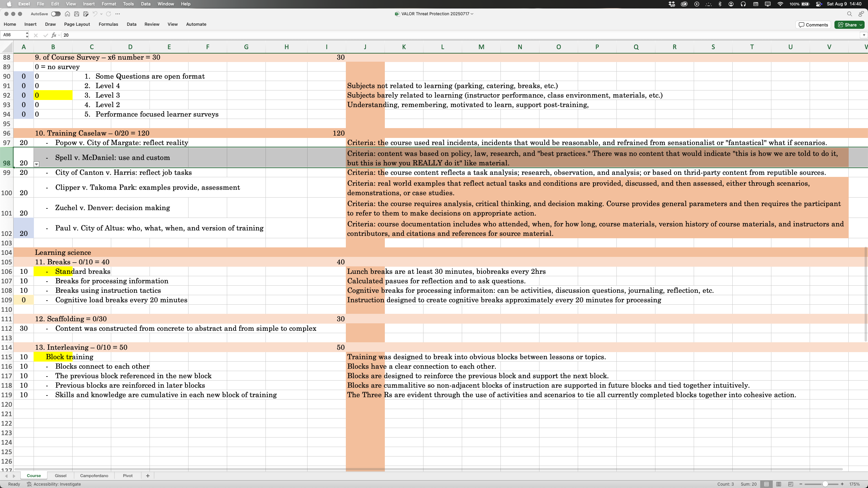Switch to Normal view icon in status bar
Viewport: 868px width, 488px height.
click(766, 484)
